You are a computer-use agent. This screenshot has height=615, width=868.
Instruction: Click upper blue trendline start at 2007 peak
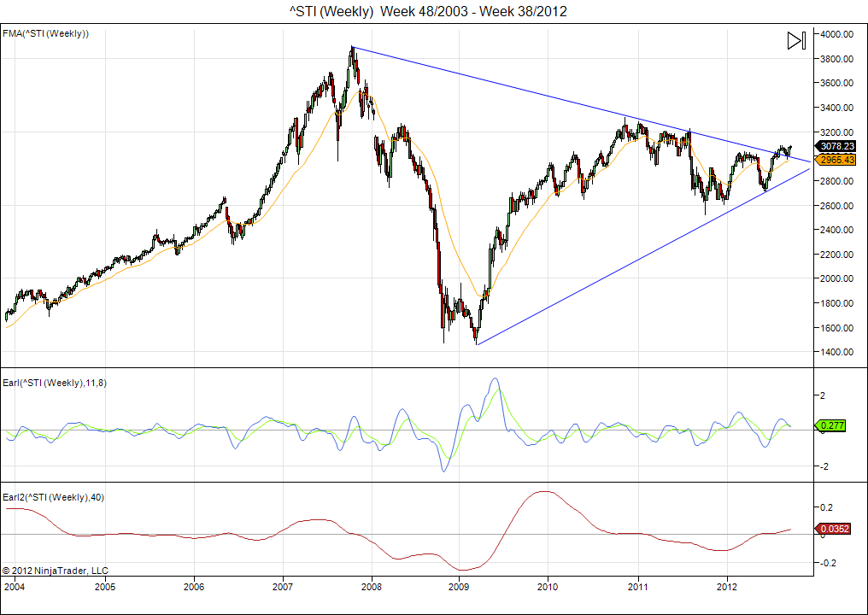coord(352,47)
